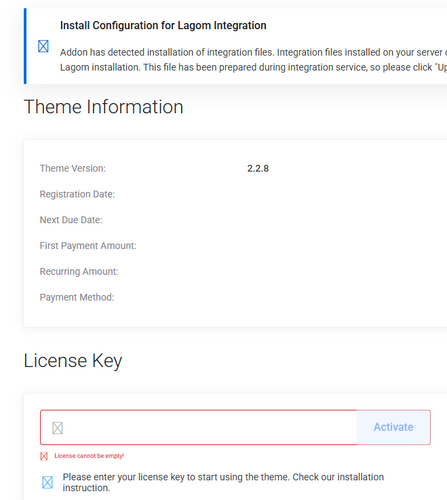Click the Activate button
The width and height of the screenshot is (447, 500).
[393, 427]
